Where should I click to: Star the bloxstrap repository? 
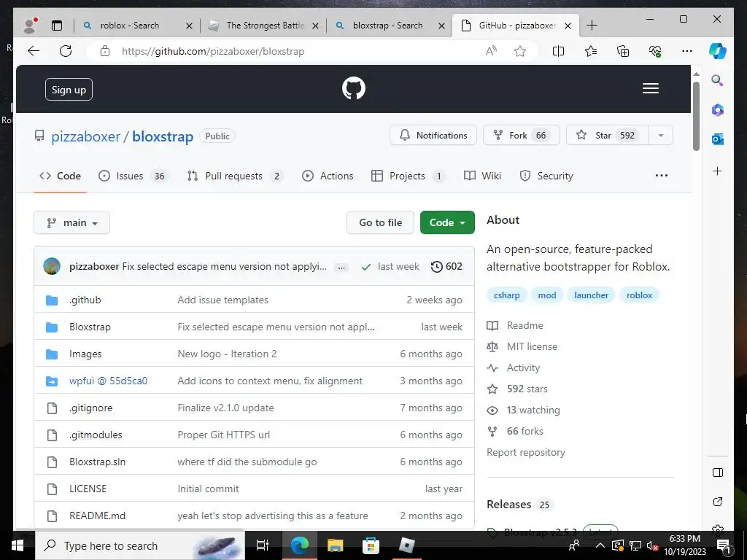pyautogui.click(x=608, y=135)
